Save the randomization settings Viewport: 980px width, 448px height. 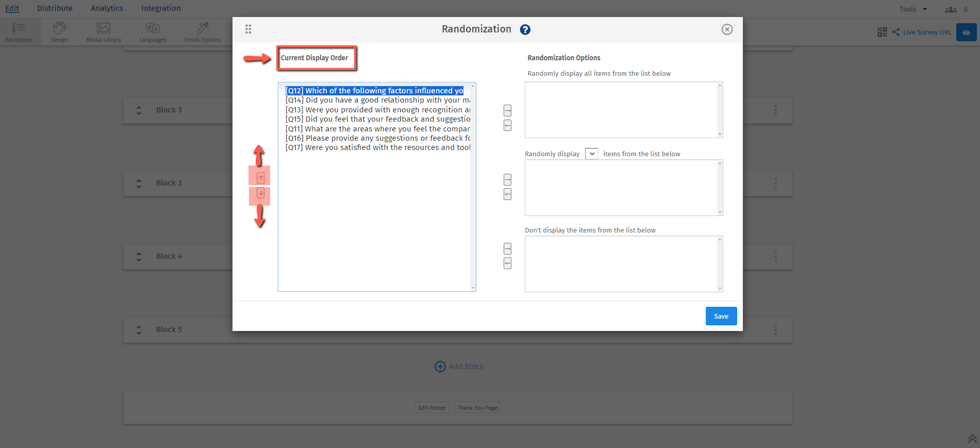[x=721, y=316]
